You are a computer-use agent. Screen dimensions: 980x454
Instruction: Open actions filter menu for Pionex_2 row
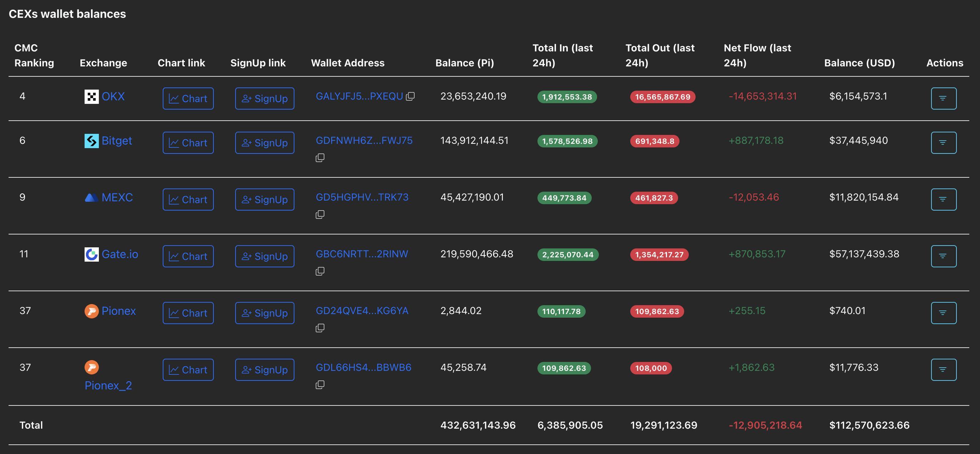tap(944, 369)
